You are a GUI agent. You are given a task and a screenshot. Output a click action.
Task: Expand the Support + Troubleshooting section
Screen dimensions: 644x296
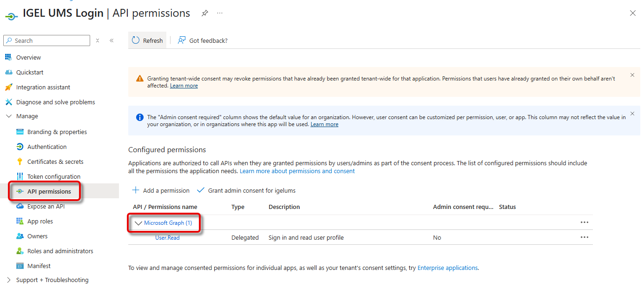tap(9, 280)
